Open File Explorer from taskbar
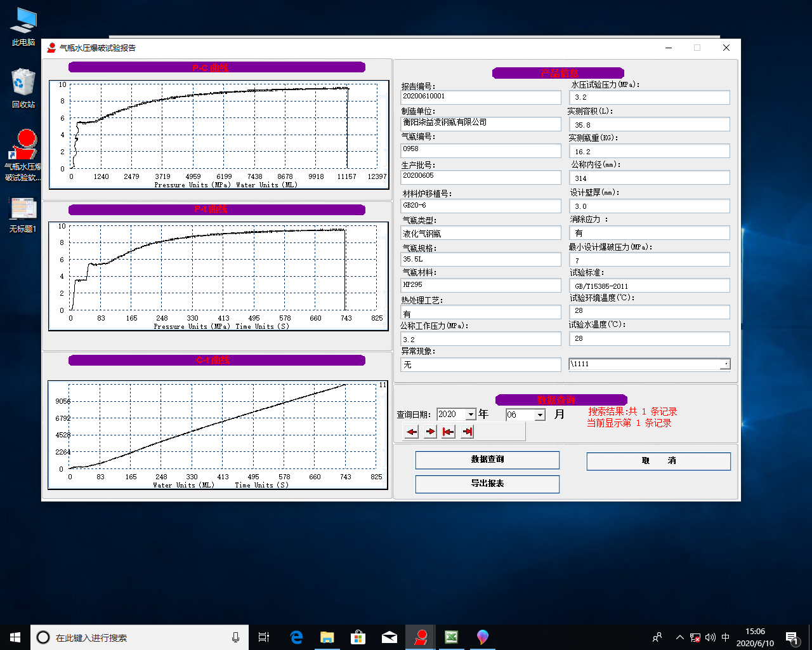Viewport: 812px width, 650px height. pyautogui.click(x=327, y=637)
